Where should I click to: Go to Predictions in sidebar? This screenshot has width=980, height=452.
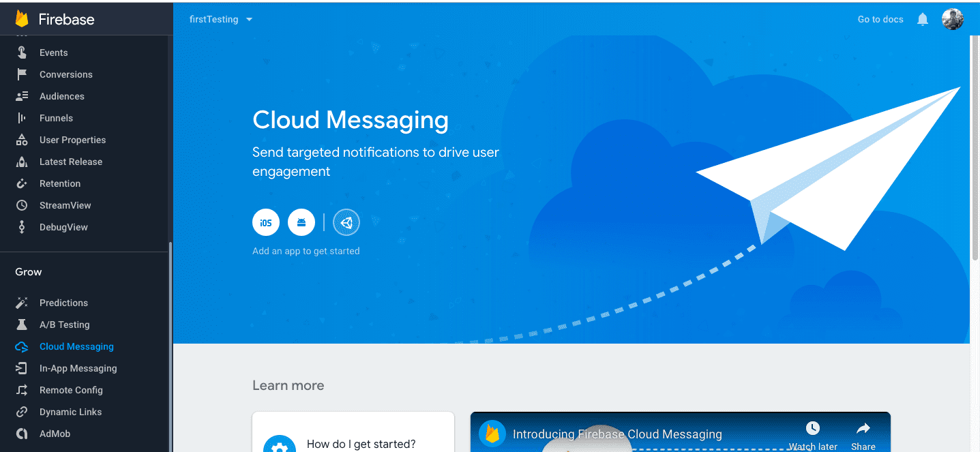[x=63, y=303]
